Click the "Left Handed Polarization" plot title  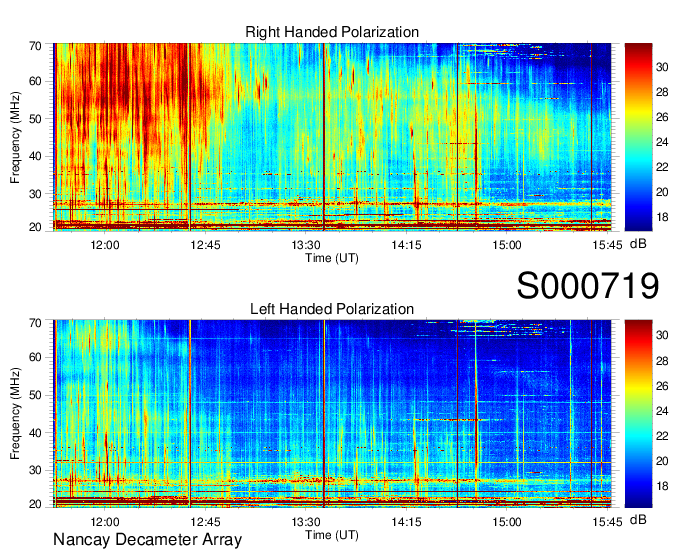[x=332, y=309]
